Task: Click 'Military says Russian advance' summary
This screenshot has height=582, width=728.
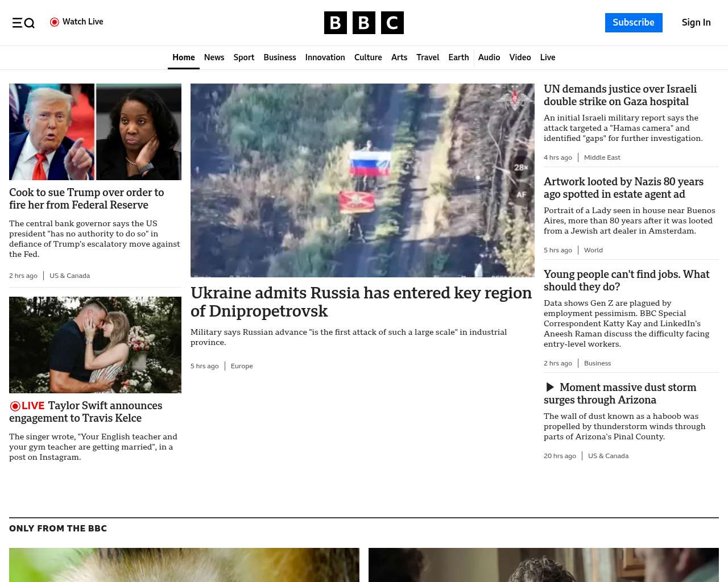Action: point(349,337)
